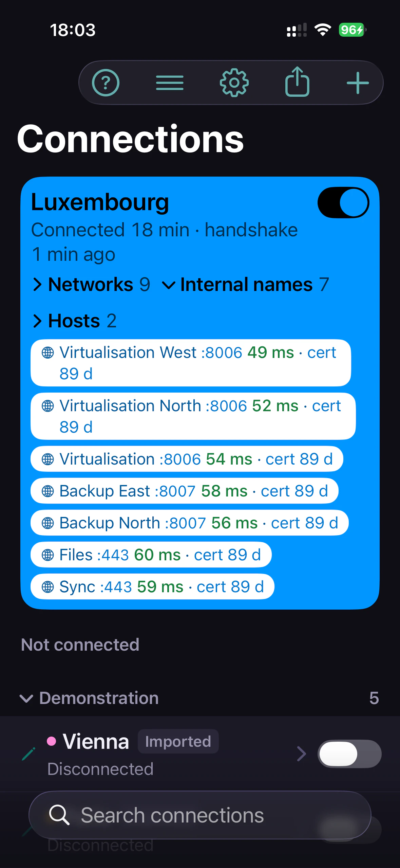Tap the globe icon beside Sync

pyautogui.click(x=47, y=587)
